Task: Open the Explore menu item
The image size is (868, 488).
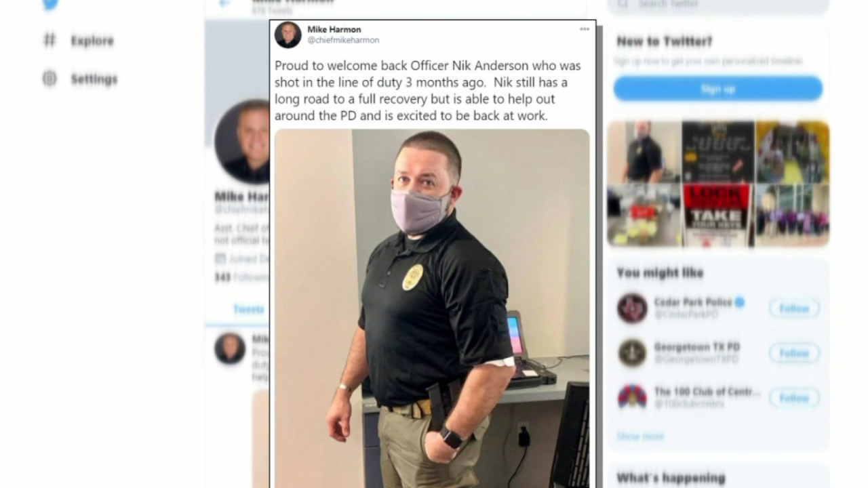Action: click(78, 41)
